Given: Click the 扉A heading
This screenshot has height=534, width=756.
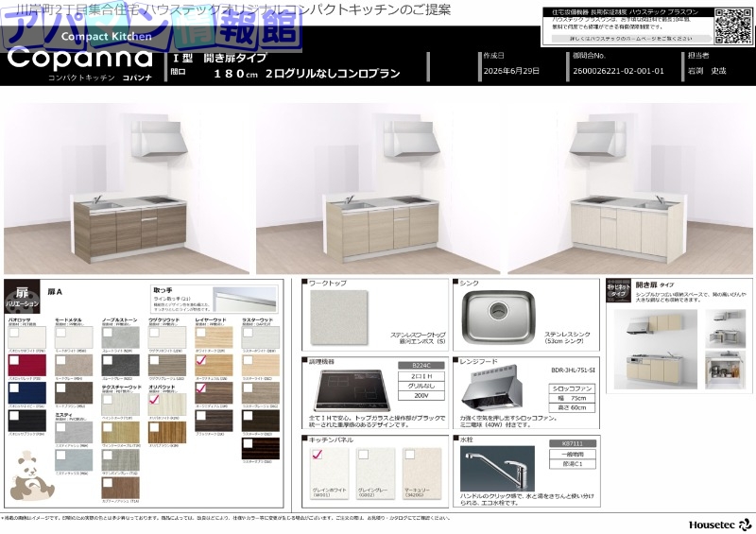Looking at the screenshot, I should tap(55, 292).
